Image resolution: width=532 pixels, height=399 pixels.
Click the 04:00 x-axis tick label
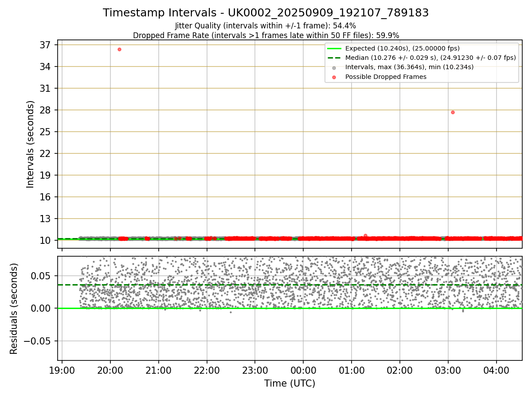coord(496,370)
